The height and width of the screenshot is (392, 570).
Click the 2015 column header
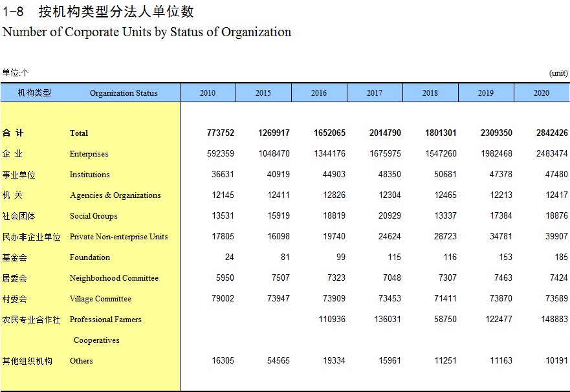point(263,93)
